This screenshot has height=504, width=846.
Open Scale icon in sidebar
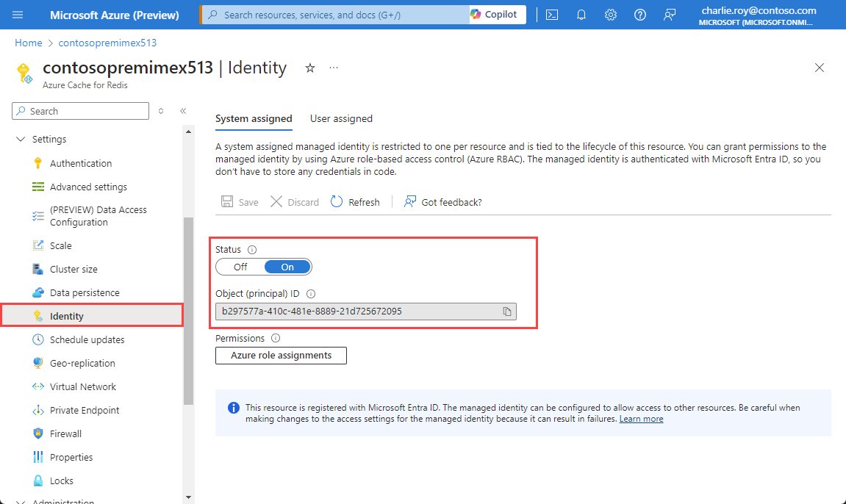point(37,246)
